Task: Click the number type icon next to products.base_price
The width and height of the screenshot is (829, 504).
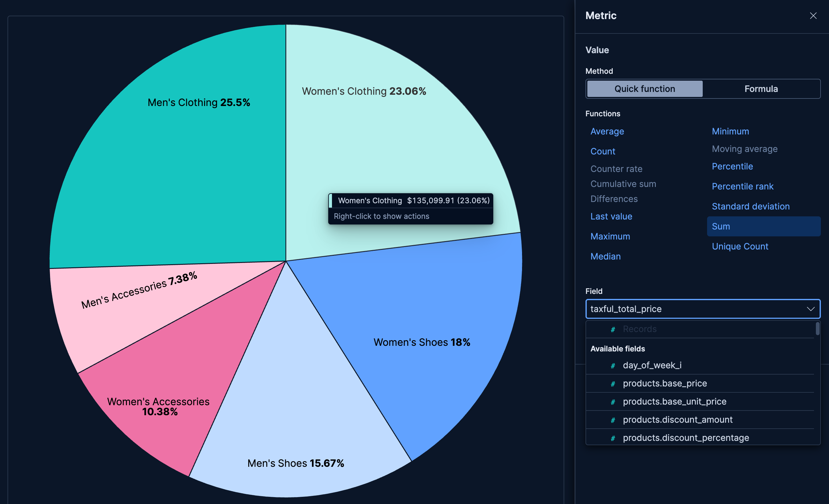Action: 613,384
